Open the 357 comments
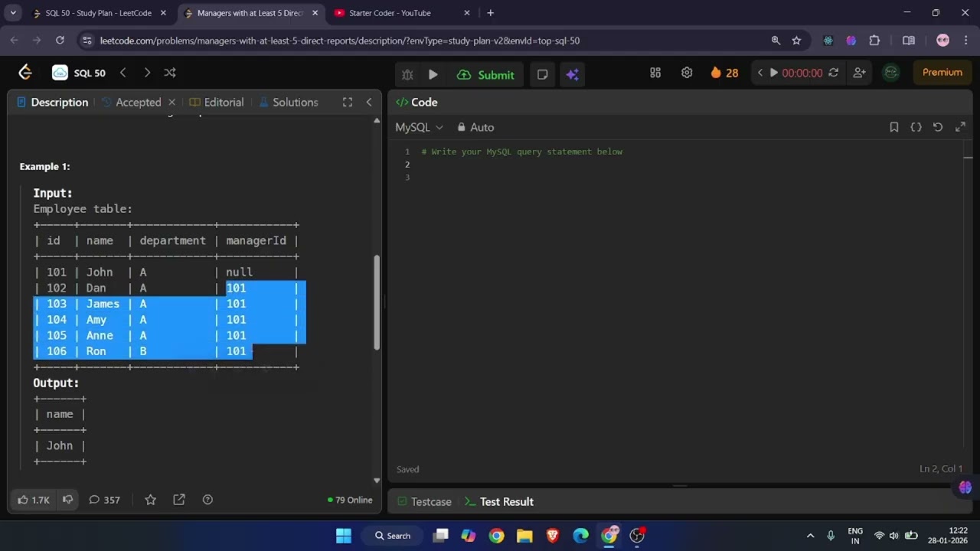Viewport: 980px width, 551px height. (105, 500)
